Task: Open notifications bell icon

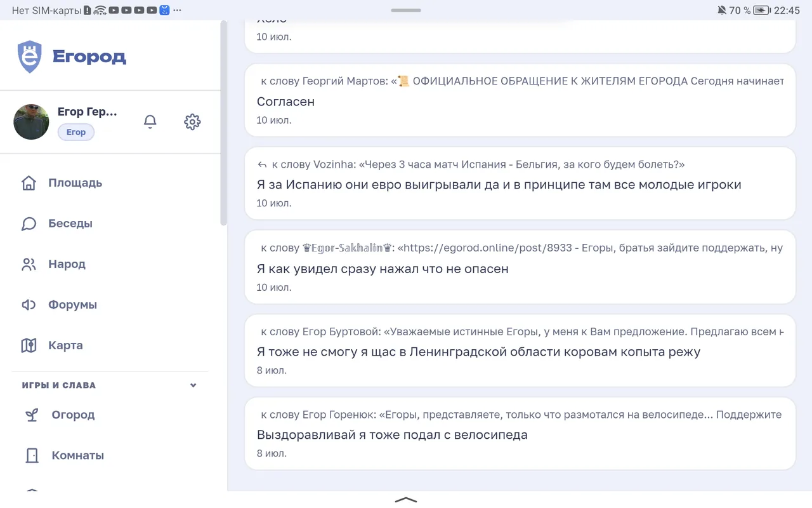Action: click(150, 121)
